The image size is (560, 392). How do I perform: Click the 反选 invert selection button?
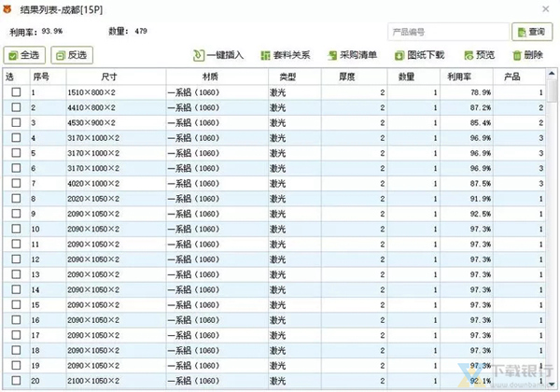[72, 55]
